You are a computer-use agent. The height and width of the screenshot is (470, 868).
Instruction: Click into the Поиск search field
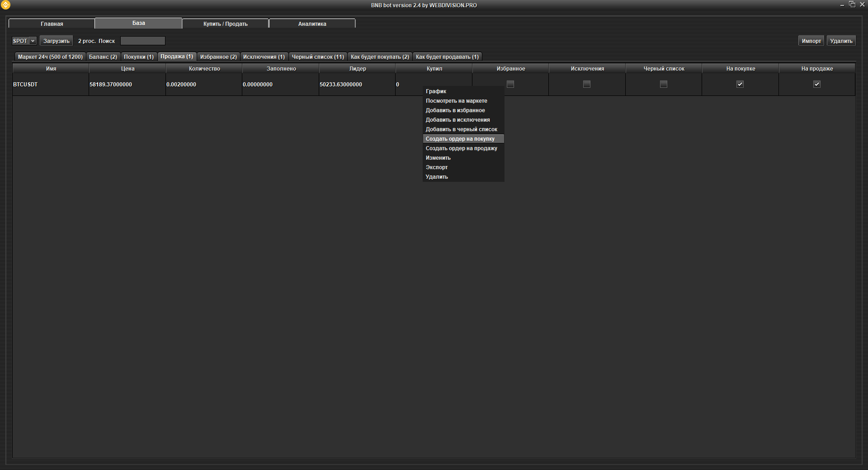pyautogui.click(x=142, y=41)
